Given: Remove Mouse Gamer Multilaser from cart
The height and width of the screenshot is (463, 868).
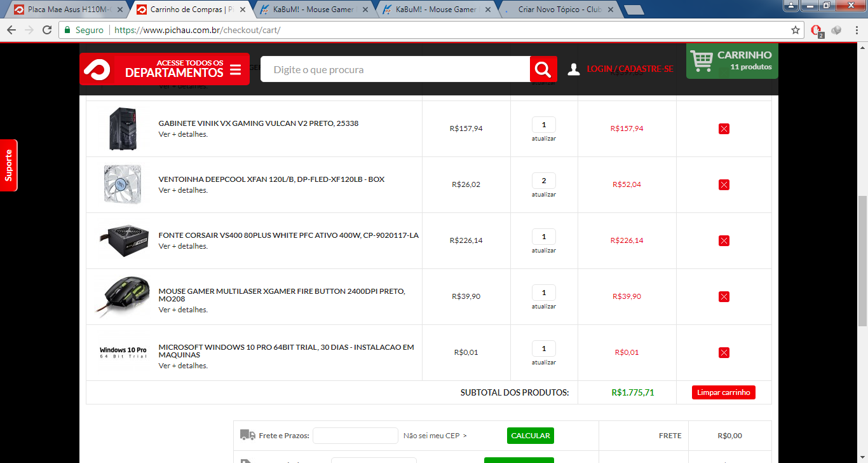Looking at the screenshot, I should point(724,296).
